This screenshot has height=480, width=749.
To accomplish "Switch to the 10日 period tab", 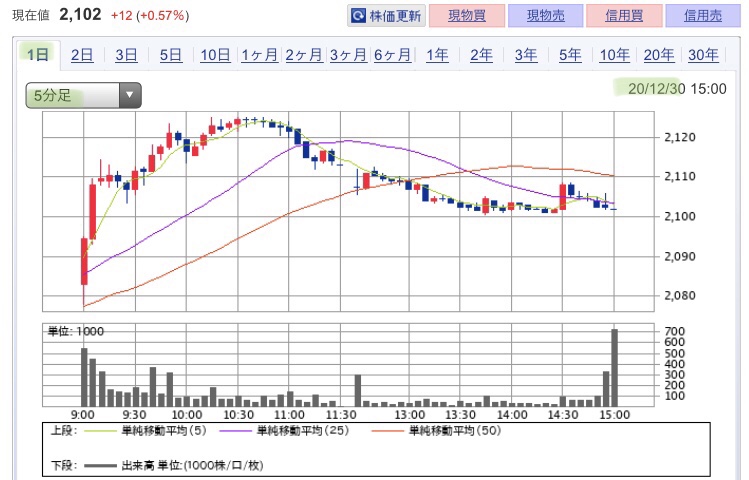I will click(215, 55).
